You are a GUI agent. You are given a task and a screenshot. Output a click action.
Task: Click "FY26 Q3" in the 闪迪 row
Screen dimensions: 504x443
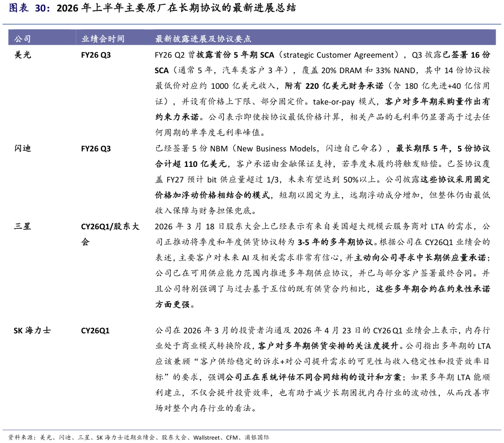coord(96,149)
